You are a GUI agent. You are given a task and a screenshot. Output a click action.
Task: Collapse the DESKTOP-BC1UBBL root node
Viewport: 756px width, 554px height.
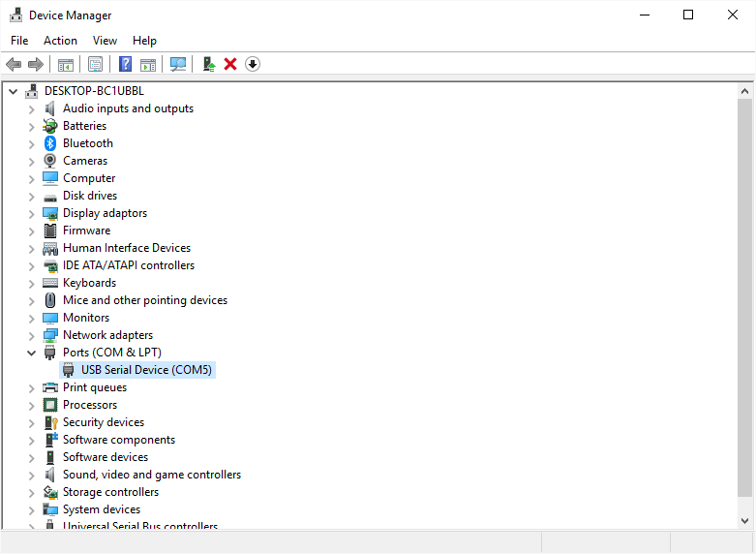(13, 91)
